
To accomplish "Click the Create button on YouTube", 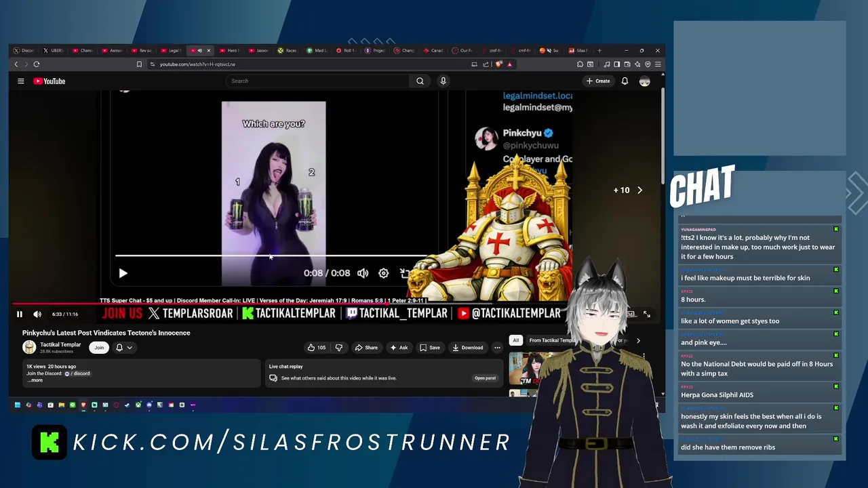I will click(598, 81).
